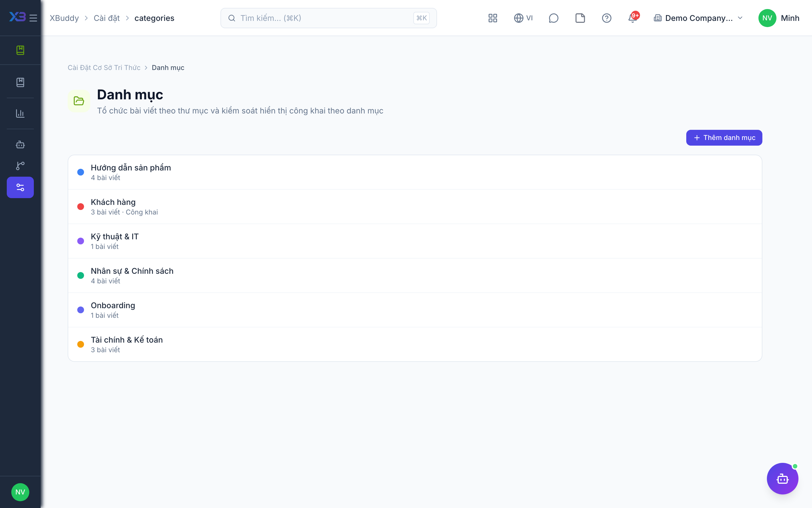Open the git branch workflow icon
Image resolution: width=812 pixels, height=508 pixels.
click(x=20, y=165)
